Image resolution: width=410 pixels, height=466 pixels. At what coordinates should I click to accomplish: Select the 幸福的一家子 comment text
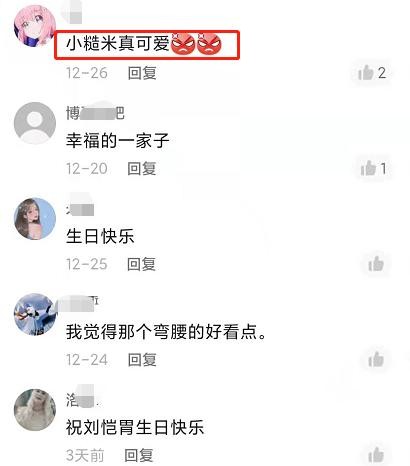coord(117,140)
